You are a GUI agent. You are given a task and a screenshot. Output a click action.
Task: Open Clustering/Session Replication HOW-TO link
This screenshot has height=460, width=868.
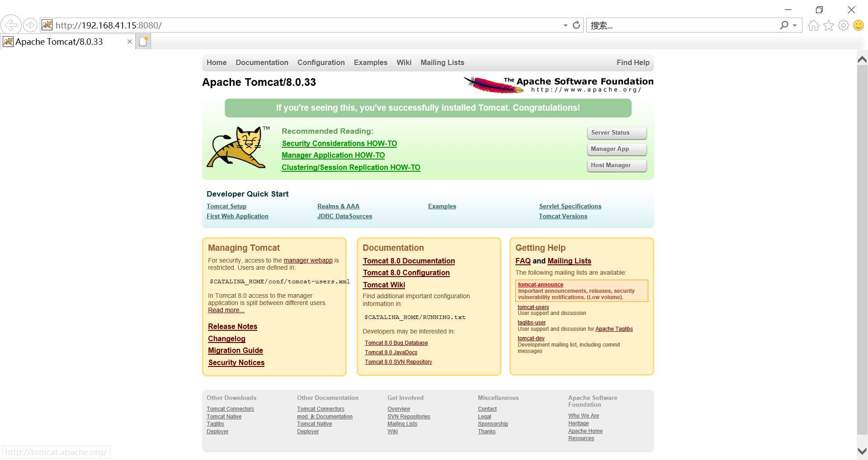351,167
